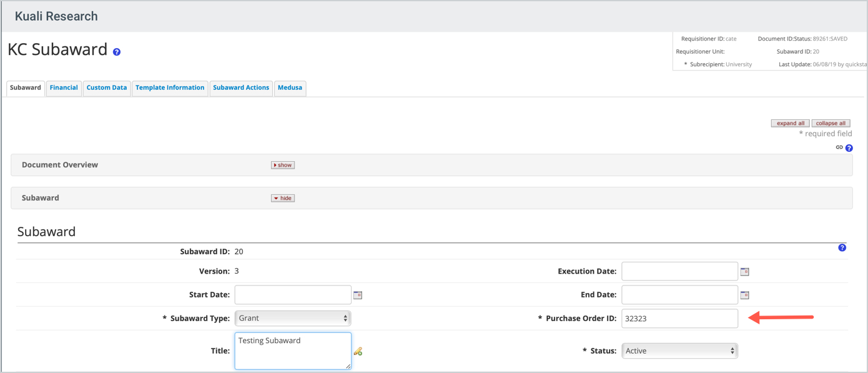Click the help icon next to KC Subaward

click(117, 52)
